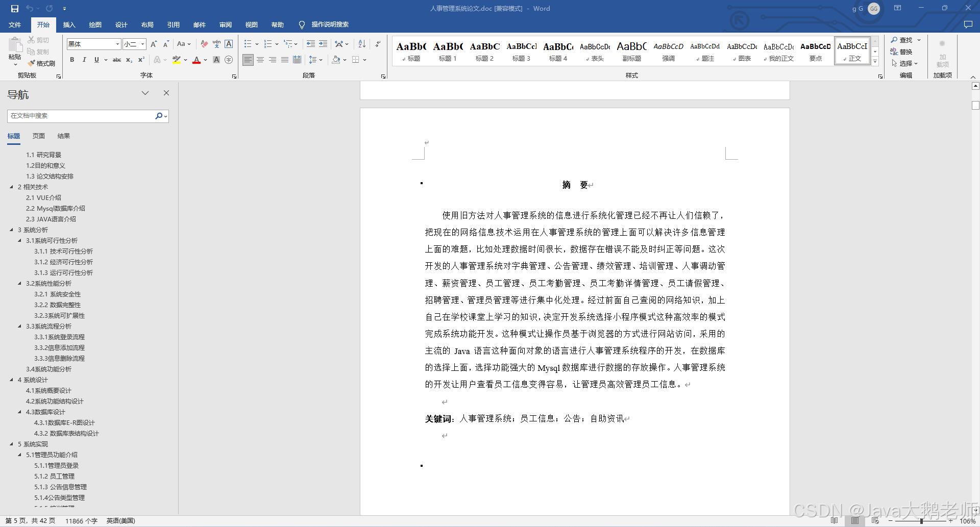Collapse the 3 系统分析 heading in navigation
The image size is (980, 527).
pyautogui.click(x=12, y=230)
